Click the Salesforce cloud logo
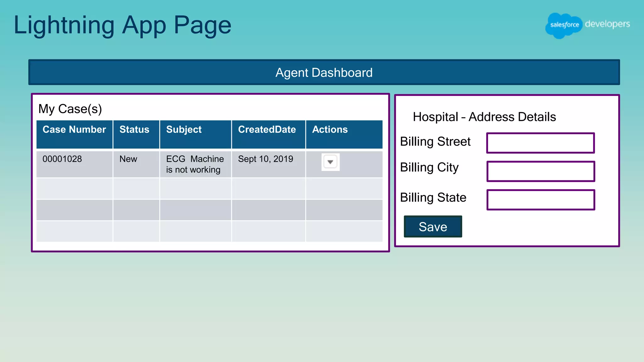 click(x=564, y=25)
